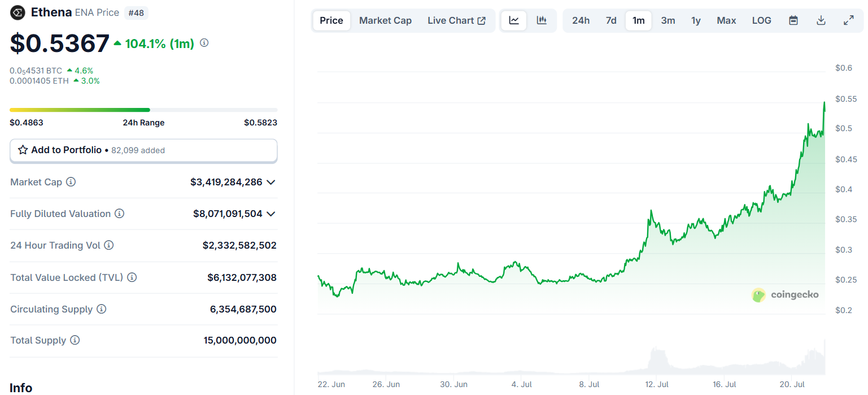Click the $0.6 y-axis label
Screen dimensions: 868x395
click(843, 68)
